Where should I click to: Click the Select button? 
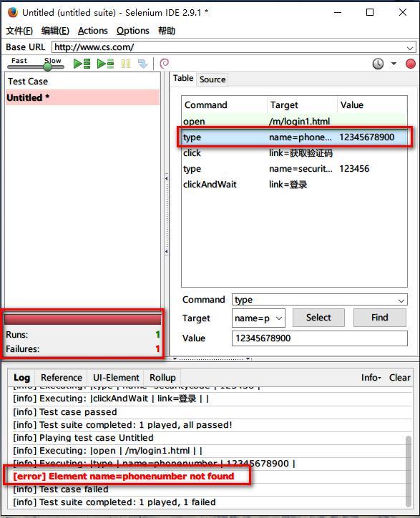318,318
